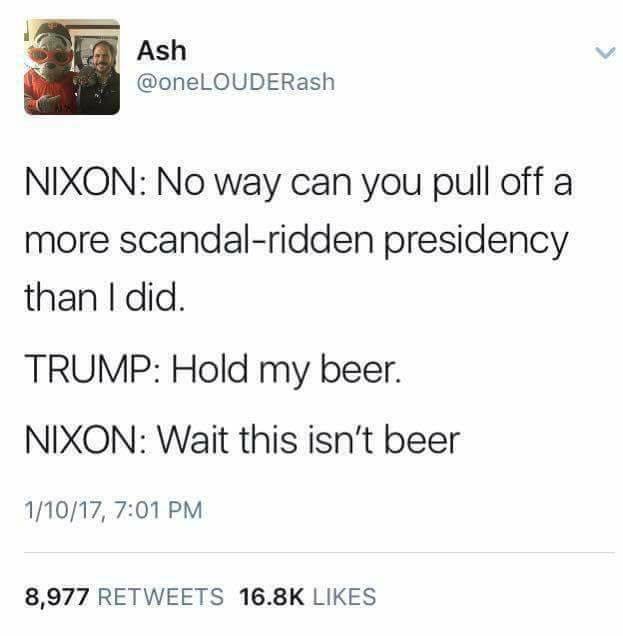Click the 7:01 PM time in the timestamp
This screenshot has height=636, width=623.
coord(159,509)
